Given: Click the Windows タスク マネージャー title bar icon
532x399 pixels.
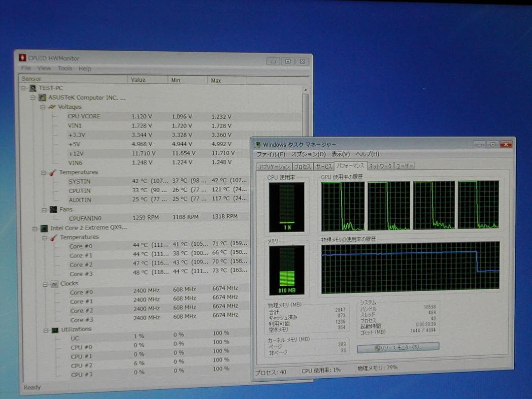Looking at the screenshot, I should [258, 144].
